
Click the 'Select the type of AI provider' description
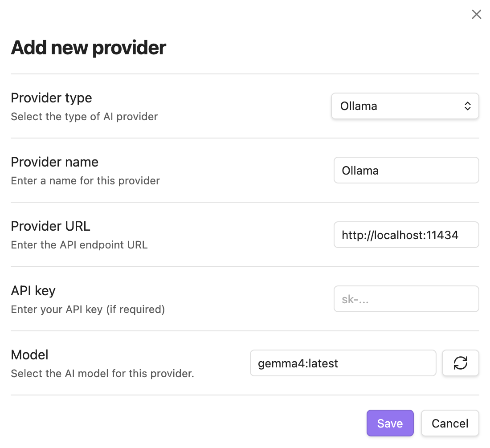coord(84,117)
